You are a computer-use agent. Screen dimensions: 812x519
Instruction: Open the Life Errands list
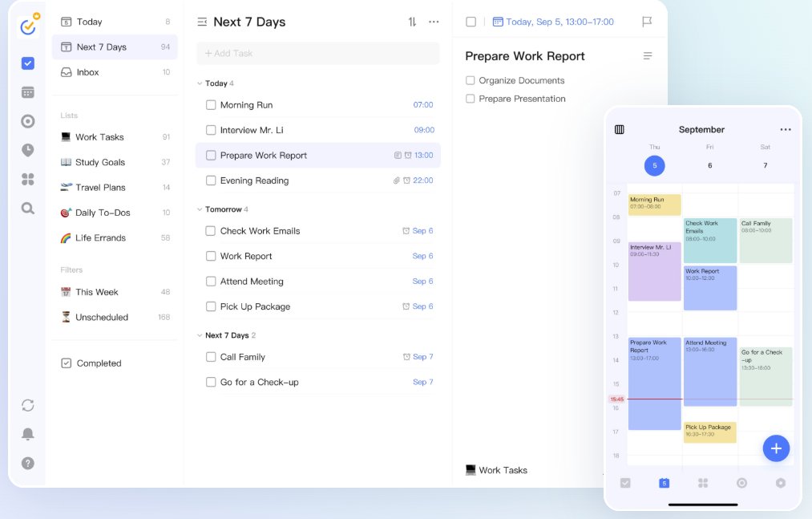115,238
